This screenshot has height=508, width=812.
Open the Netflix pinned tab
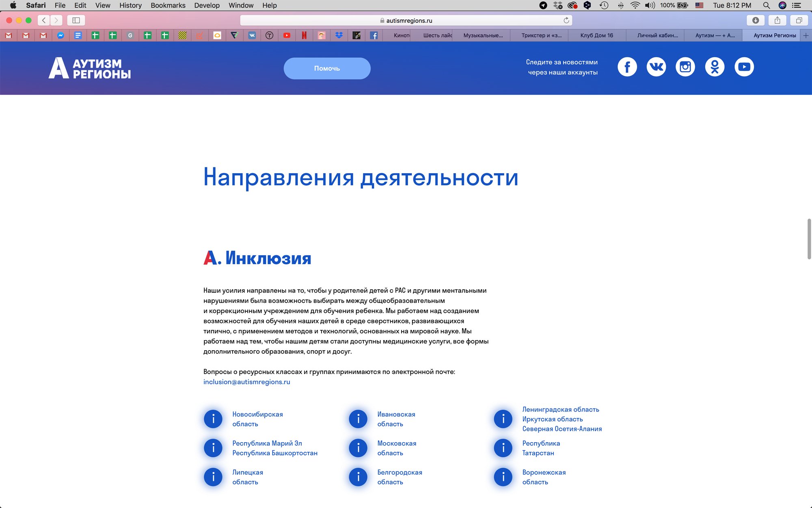(304, 35)
